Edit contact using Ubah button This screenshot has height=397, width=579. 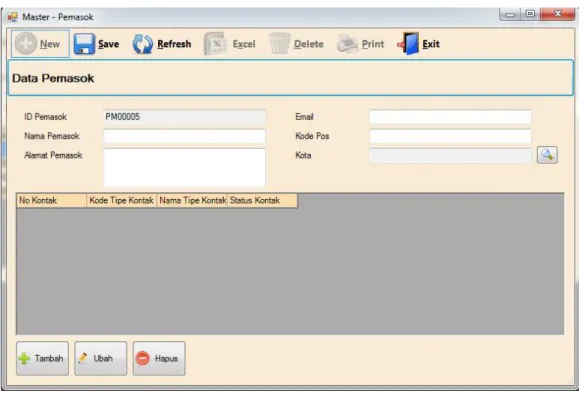pyautogui.click(x=101, y=358)
